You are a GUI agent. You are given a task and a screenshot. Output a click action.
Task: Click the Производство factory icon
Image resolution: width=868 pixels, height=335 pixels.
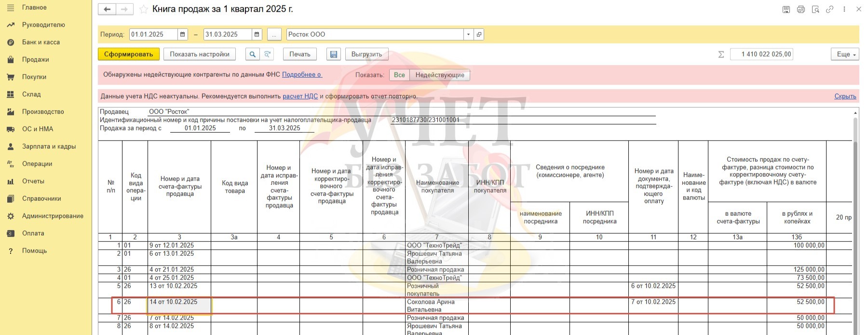(x=11, y=112)
